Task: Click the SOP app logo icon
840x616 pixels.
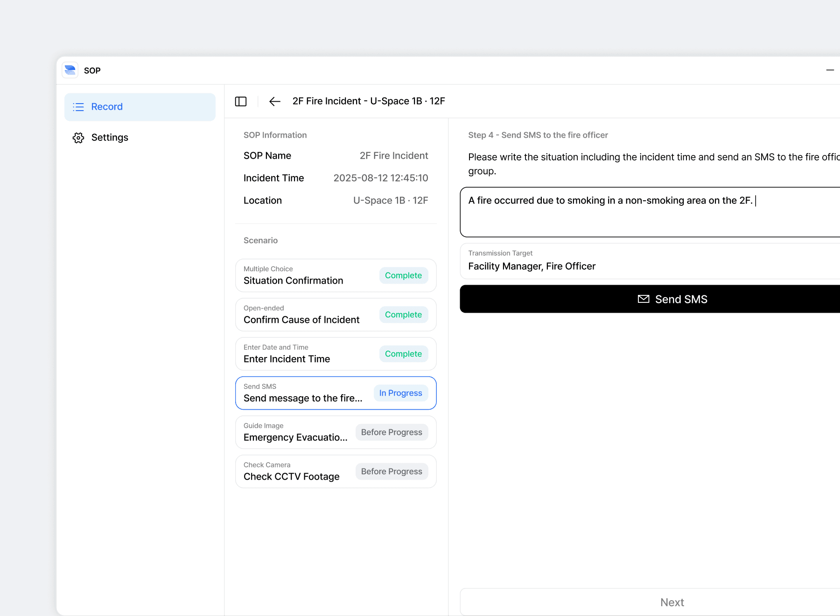Action: coord(70,70)
